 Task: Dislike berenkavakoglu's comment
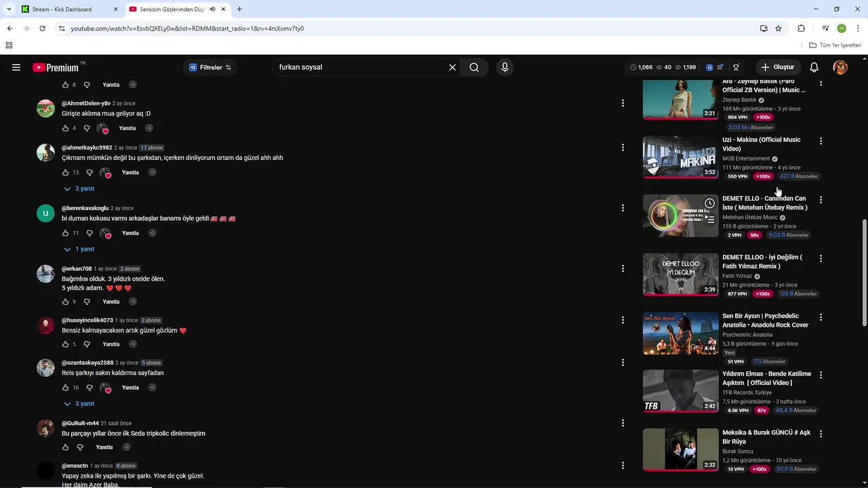pos(90,233)
